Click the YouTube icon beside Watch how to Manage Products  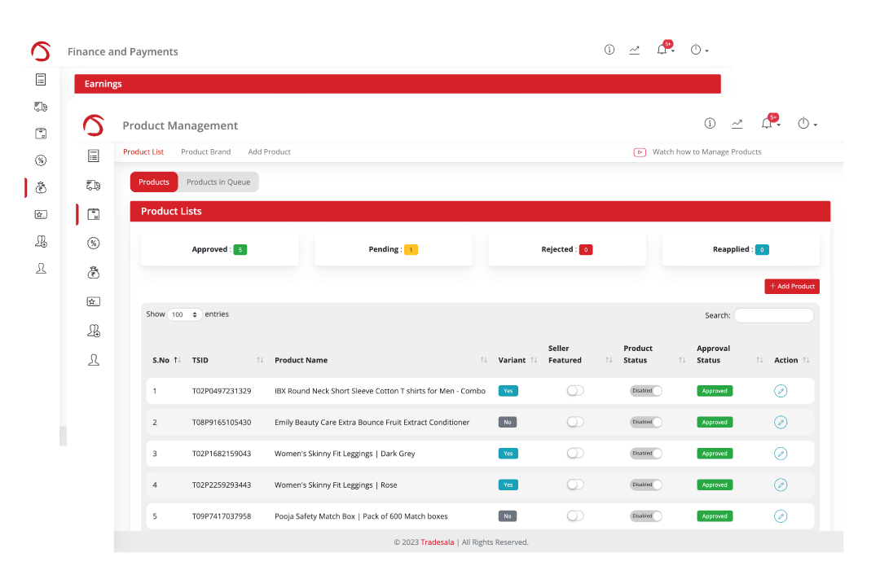(640, 152)
